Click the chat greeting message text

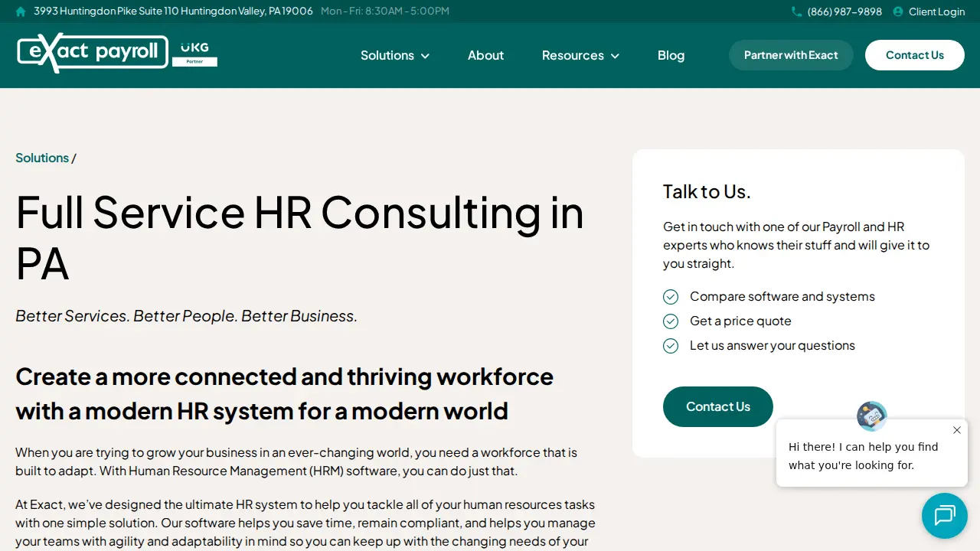864,456
